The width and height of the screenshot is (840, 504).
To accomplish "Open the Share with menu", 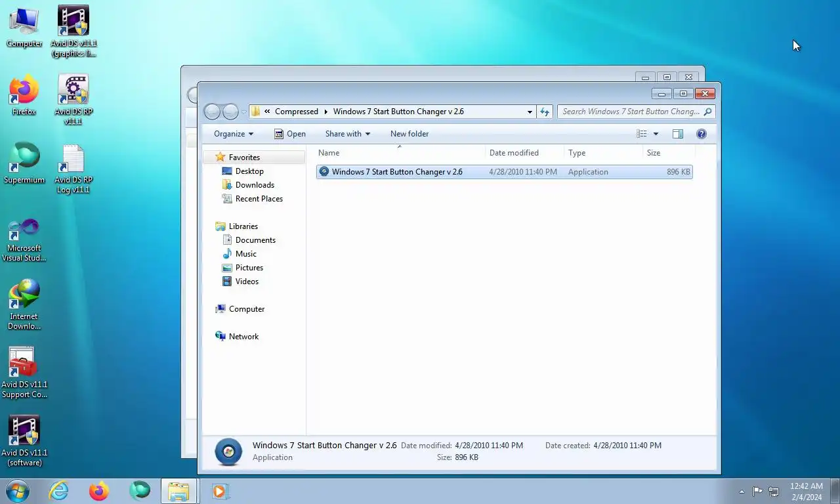I will [348, 134].
